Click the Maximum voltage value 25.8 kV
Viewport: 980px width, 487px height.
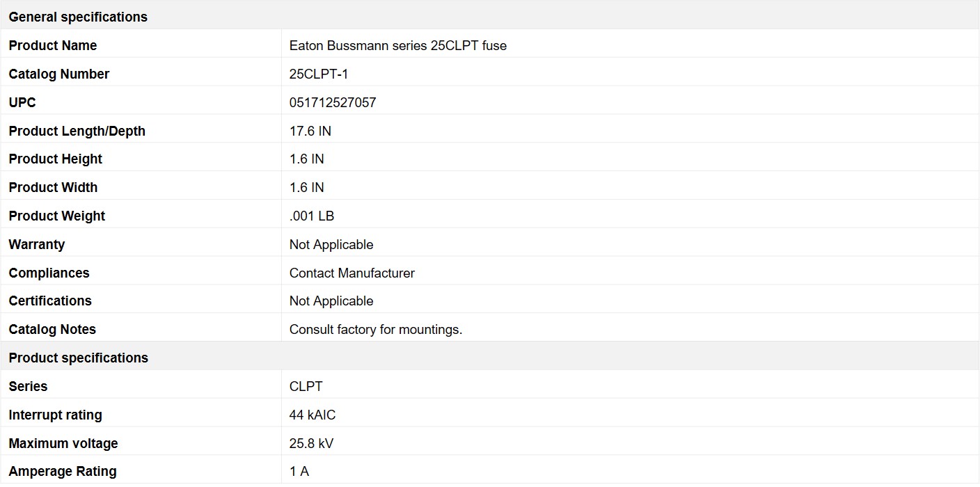[x=311, y=443]
